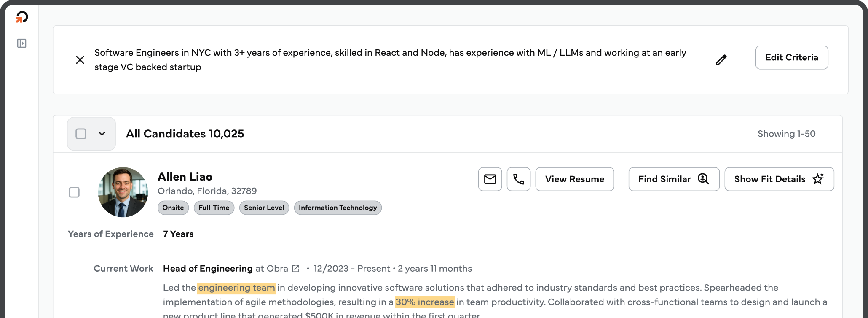Clear the search query with X icon
Image resolution: width=868 pixels, height=318 pixels.
[80, 60]
